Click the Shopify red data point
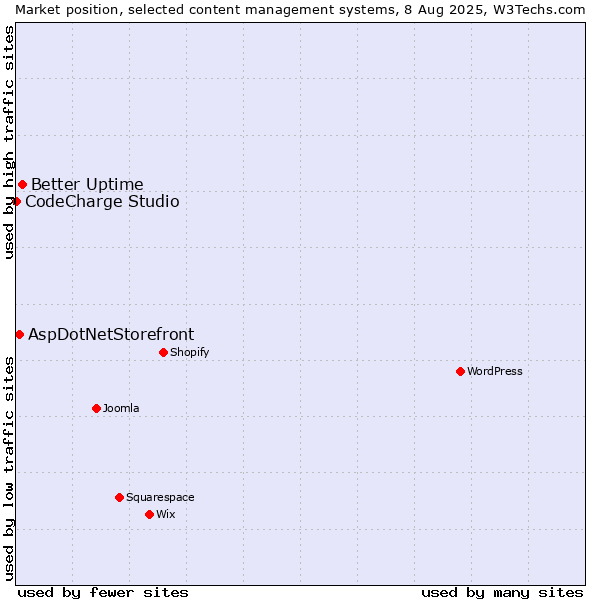Image resolution: width=600 pixels, height=600 pixels. pos(163,352)
